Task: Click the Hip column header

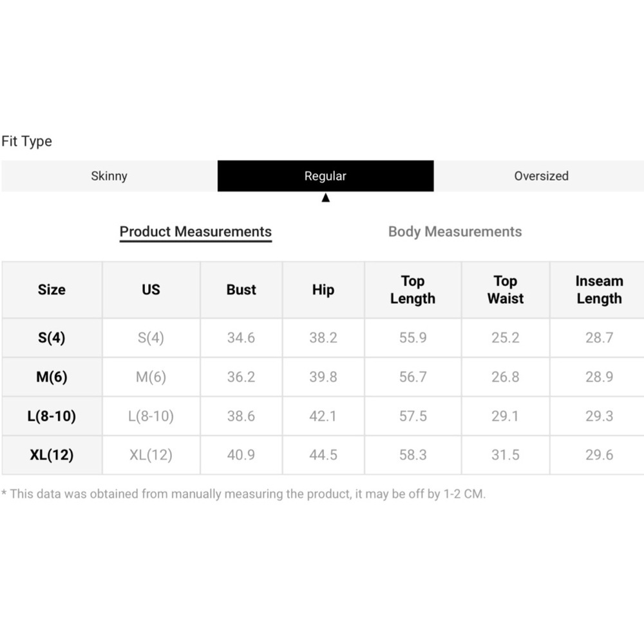Action: coord(323,290)
